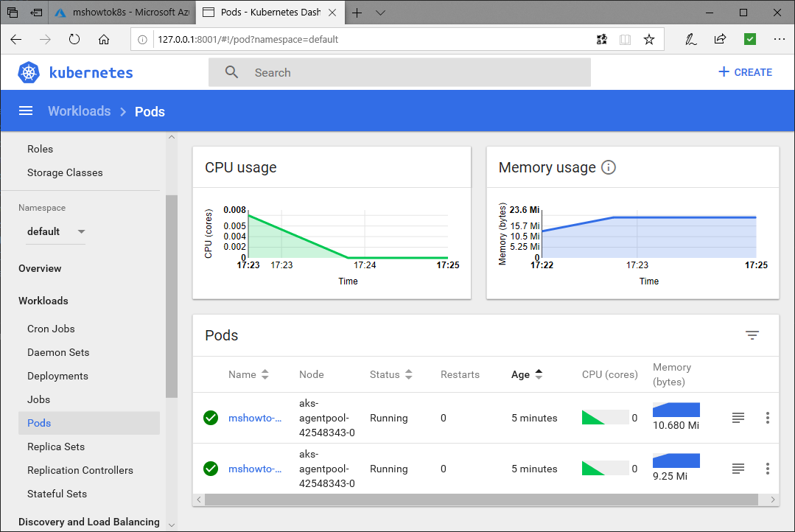
Task: Show the tab preview chevron
Action: click(380, 13)
